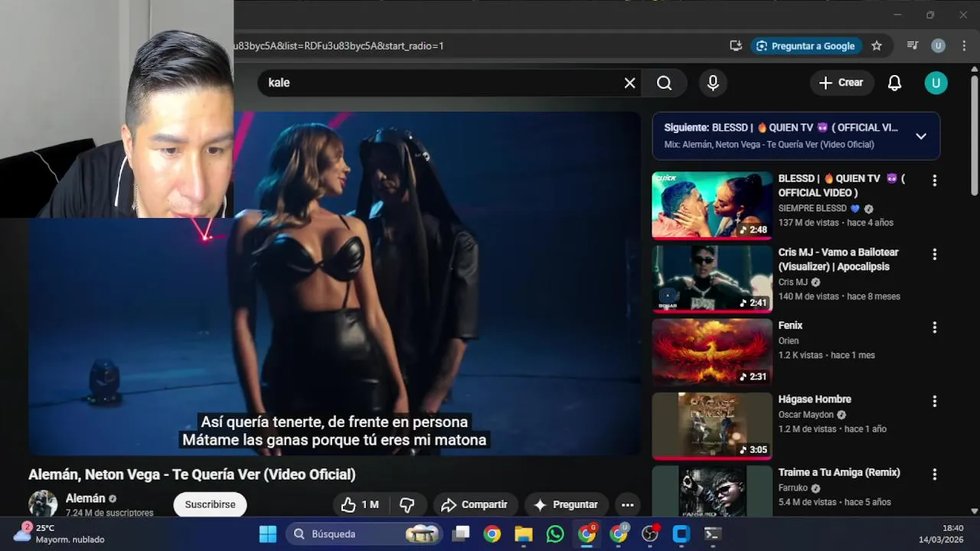Open the Hágase Hombre thumbnail
The width and height of the screenshot is (980, 551).
[x=712, y=425]
